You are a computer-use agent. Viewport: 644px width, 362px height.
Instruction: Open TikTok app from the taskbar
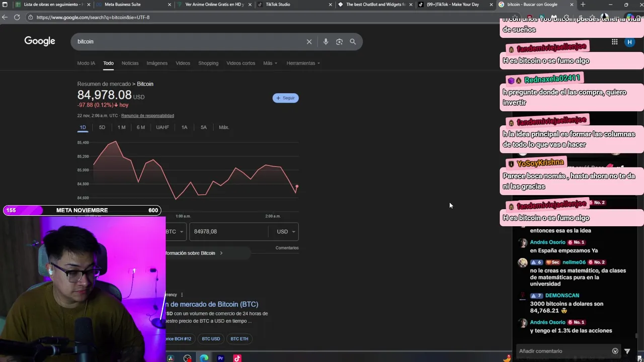coord(237,358)
